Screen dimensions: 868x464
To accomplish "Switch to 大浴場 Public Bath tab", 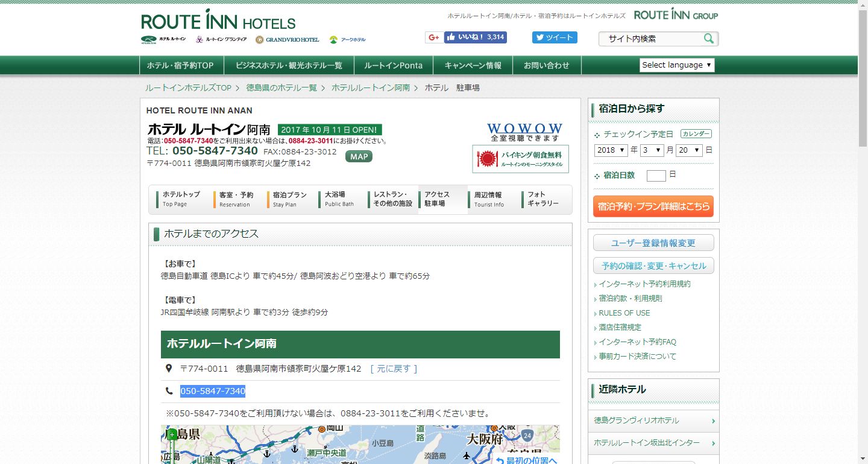I will 339,200.
